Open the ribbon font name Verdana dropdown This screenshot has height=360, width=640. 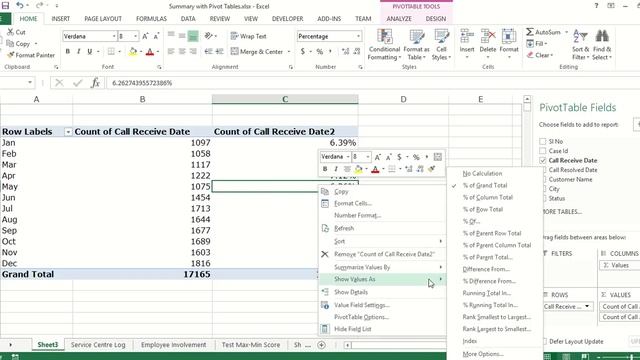[x=114, y=36]
